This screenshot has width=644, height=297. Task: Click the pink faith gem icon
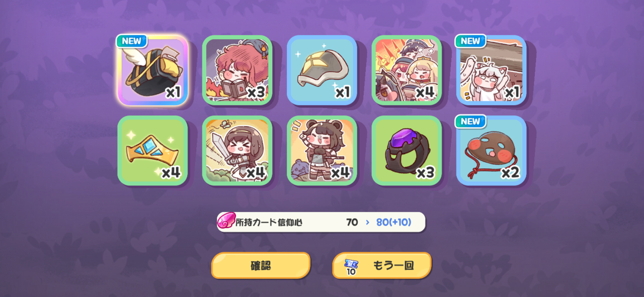(x=226, y=221)
